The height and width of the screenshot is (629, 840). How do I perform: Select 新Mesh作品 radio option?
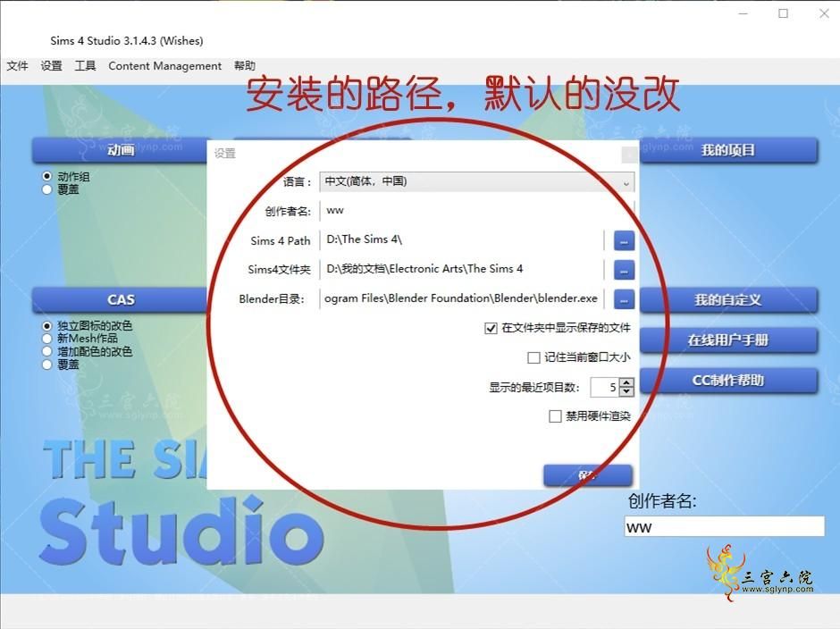[x=47, y=339]
